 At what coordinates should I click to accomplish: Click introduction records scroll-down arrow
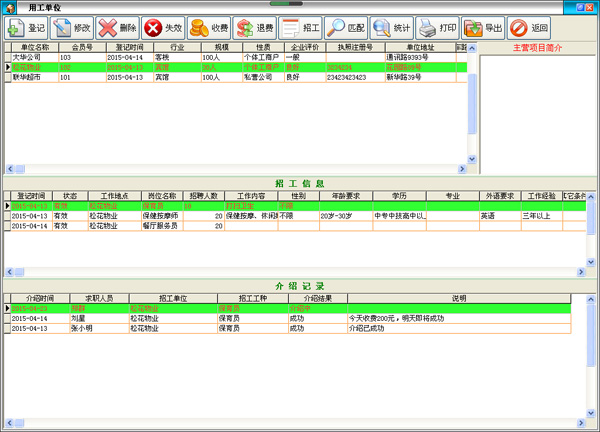pyautogui.click(x=591, y=413)
